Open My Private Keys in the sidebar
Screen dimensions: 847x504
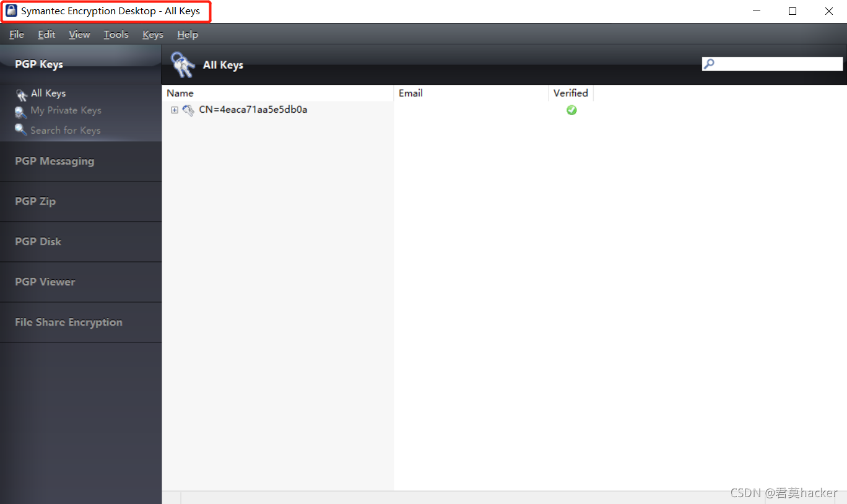[66, 110]
